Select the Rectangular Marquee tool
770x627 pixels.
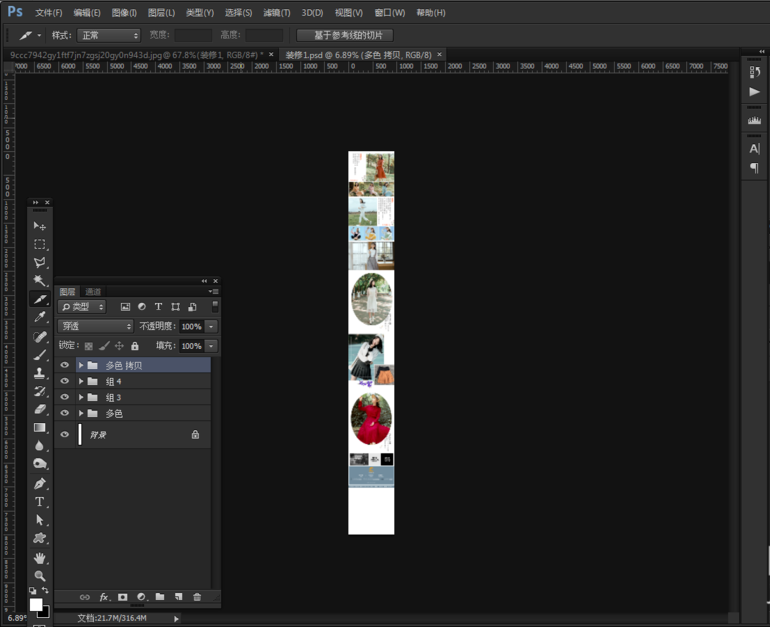[40, 244]
